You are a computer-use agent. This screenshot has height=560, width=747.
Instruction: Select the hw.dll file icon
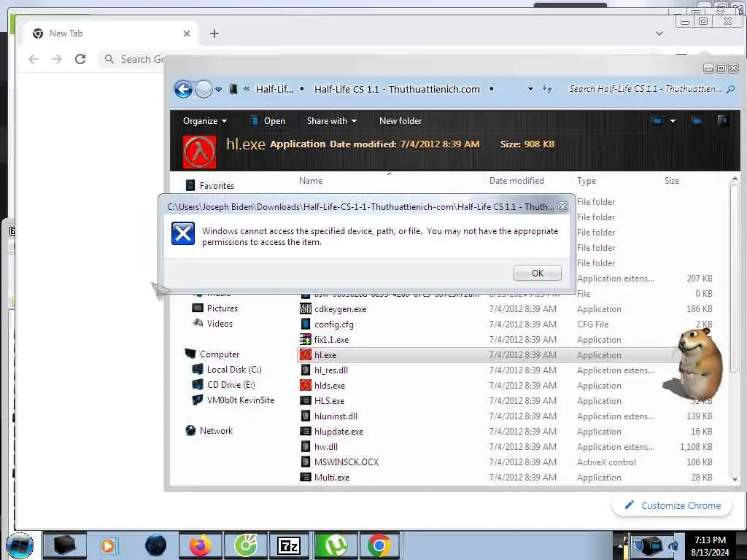tap(306, 446)
